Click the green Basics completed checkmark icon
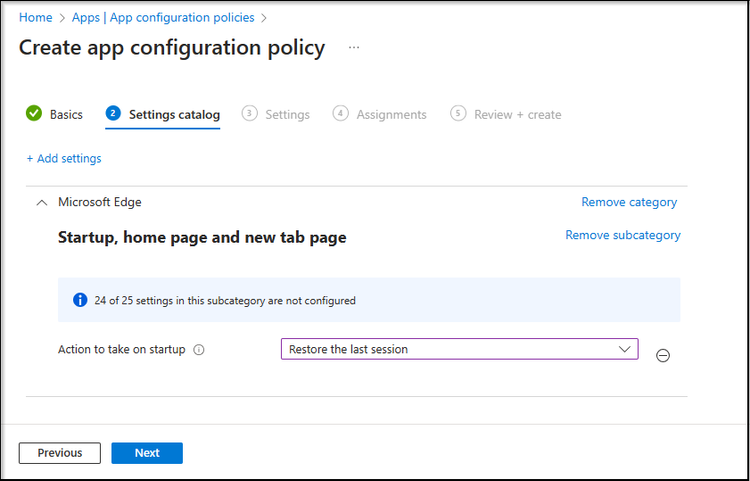Screen dimensions: 750x481 [34, 114]
